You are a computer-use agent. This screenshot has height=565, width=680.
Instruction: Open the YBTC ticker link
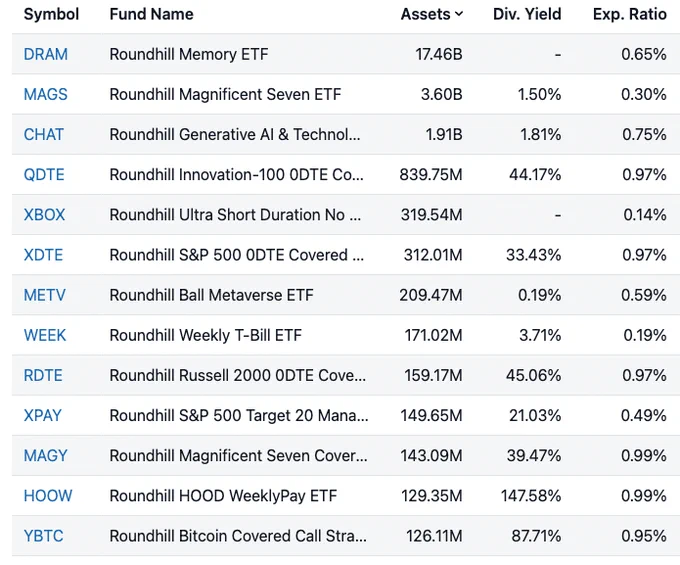pyautogui.click(x=43, y=536)
